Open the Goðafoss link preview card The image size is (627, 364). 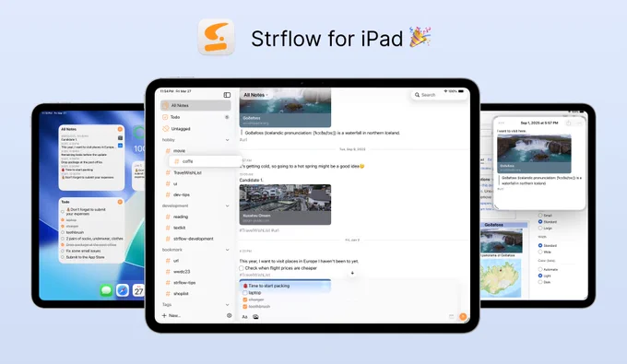pyautogui.click(x=285, y=108)
